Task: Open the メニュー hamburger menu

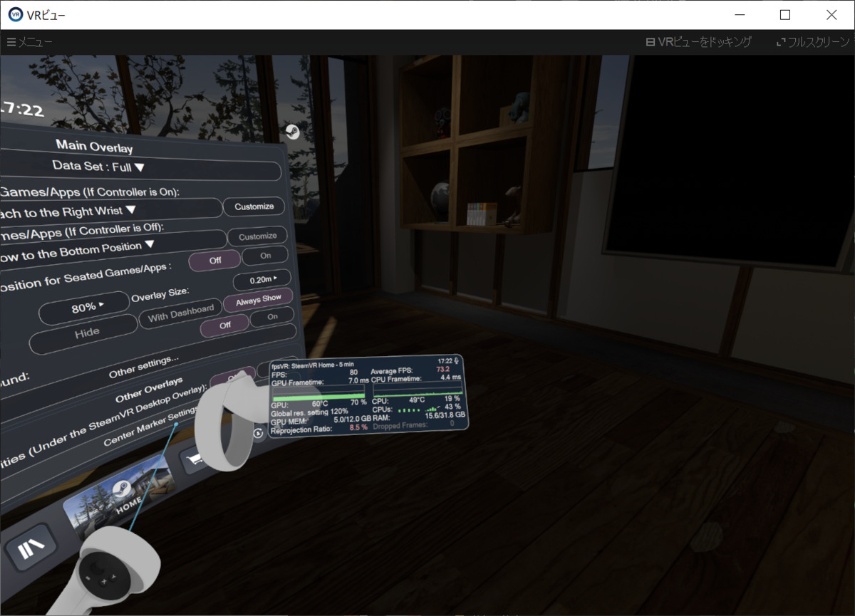Action: coord(29,42)
